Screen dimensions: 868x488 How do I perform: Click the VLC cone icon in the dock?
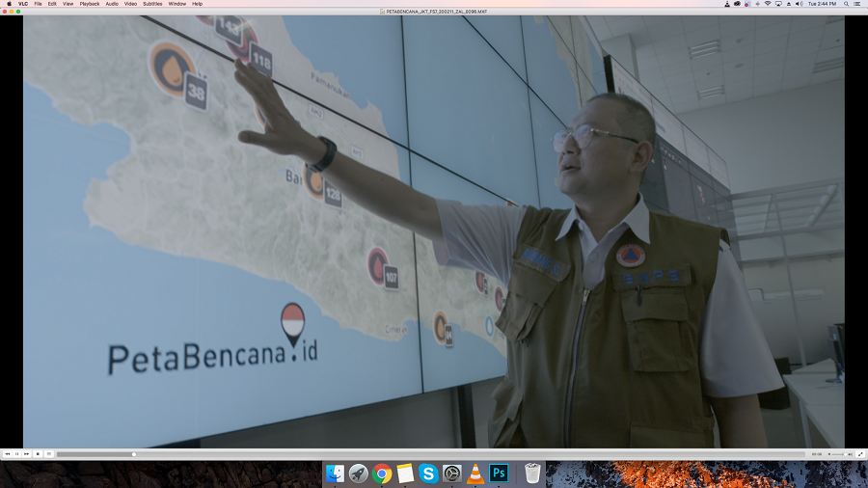(475, 474)
